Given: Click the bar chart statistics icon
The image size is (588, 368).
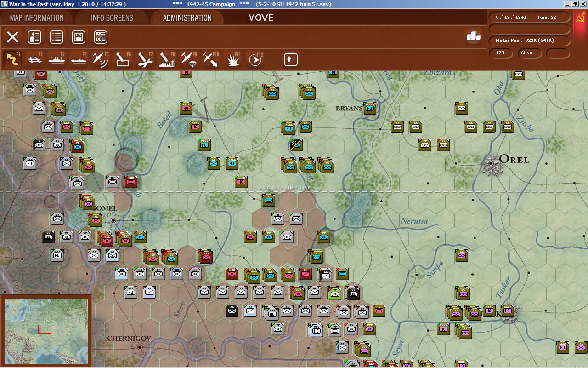Looking at the screenshot, I should [x=473, y=36].
